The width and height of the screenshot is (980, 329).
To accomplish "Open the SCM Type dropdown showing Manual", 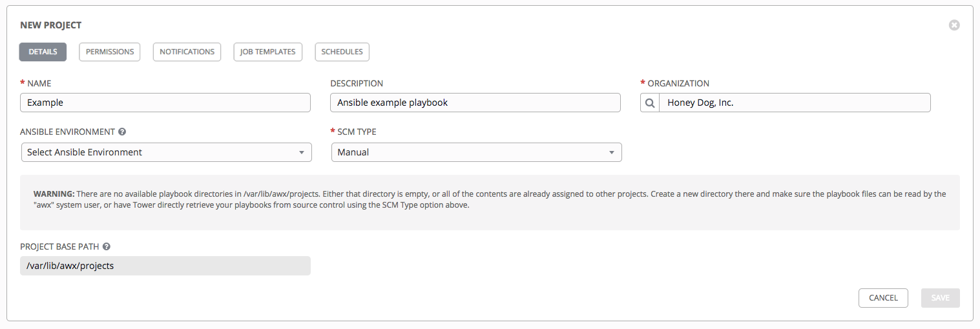I will pyautogui.click(x=477, y=152).
